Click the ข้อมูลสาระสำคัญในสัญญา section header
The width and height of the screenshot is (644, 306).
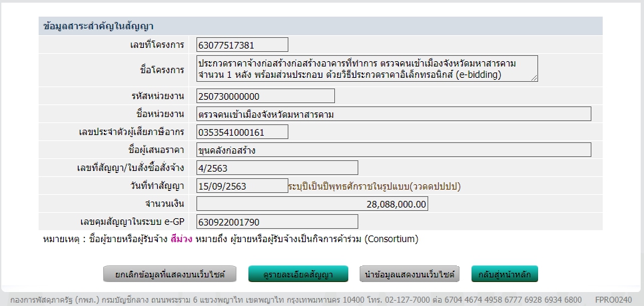(98, 27)
